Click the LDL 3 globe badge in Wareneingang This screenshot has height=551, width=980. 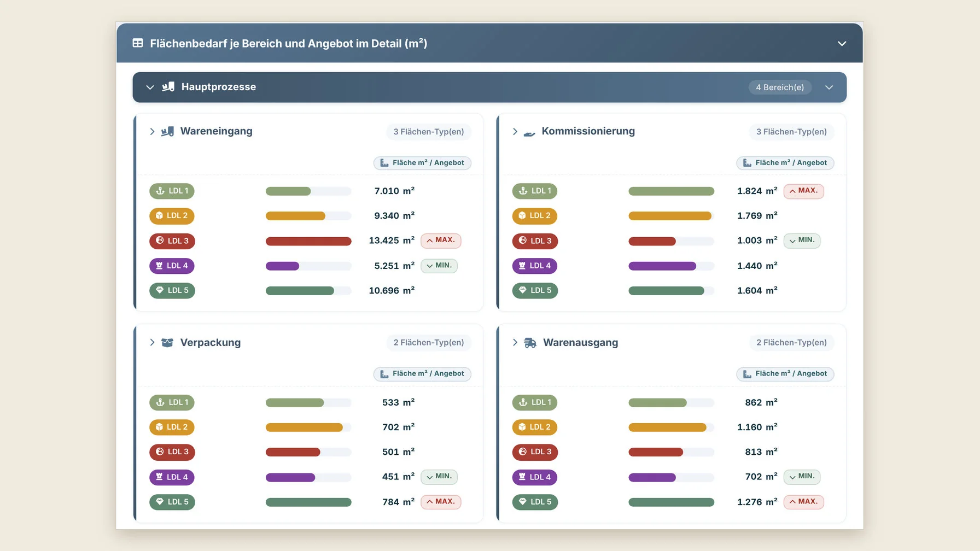click(x=172, y=241)
